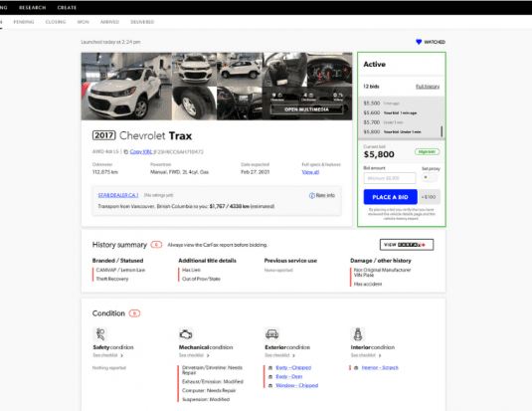
Task: Open the Body - Chipped link
Action: pyautogui.click(x=293, y=367)
